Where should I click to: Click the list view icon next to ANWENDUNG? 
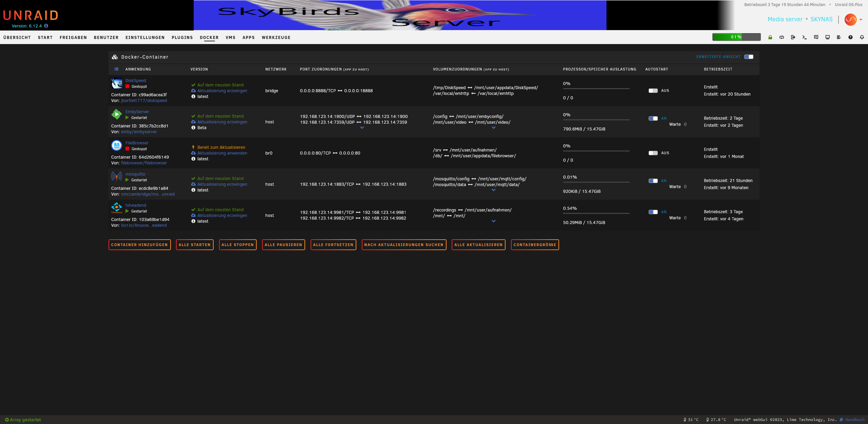[116, 69]
